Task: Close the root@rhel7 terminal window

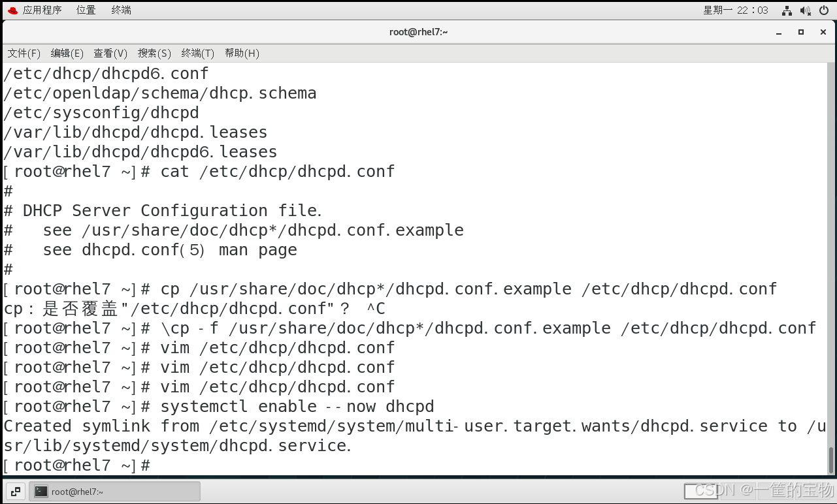Action: [x=823, y=31]
